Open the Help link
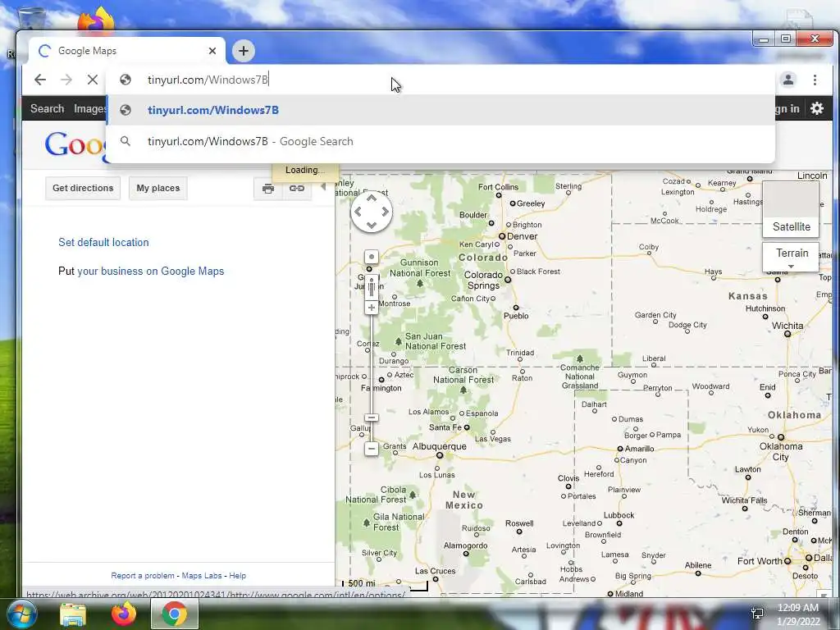840x630 pixels. [237, 575]
